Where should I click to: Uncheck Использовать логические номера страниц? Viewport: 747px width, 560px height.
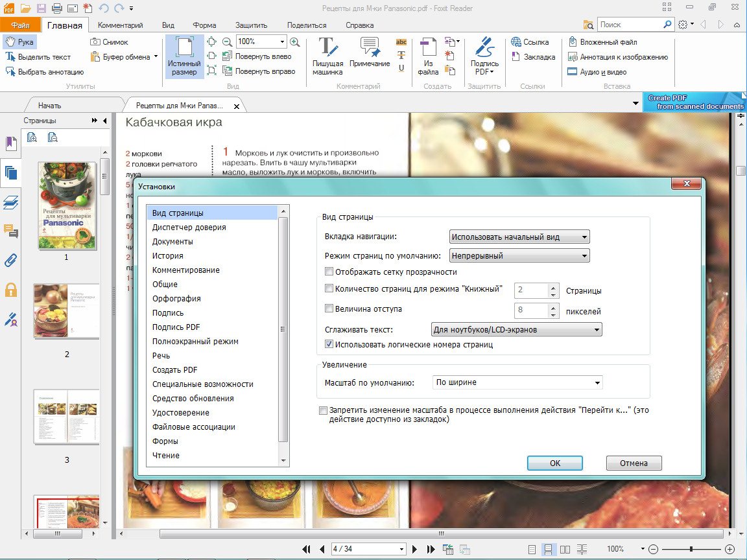(329, 345)
